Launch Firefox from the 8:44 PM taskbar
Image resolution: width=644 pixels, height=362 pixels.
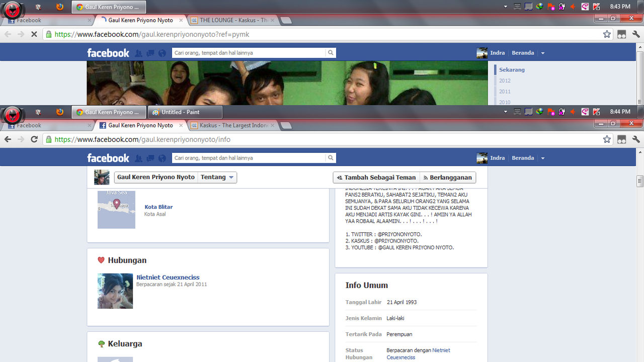pyautogui.click(x=60, y=112)
